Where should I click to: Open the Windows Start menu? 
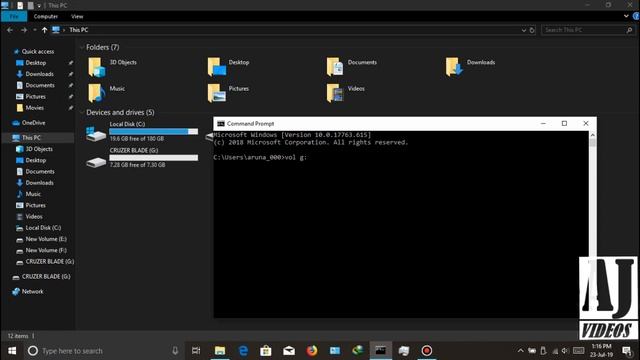coord(12,351)
